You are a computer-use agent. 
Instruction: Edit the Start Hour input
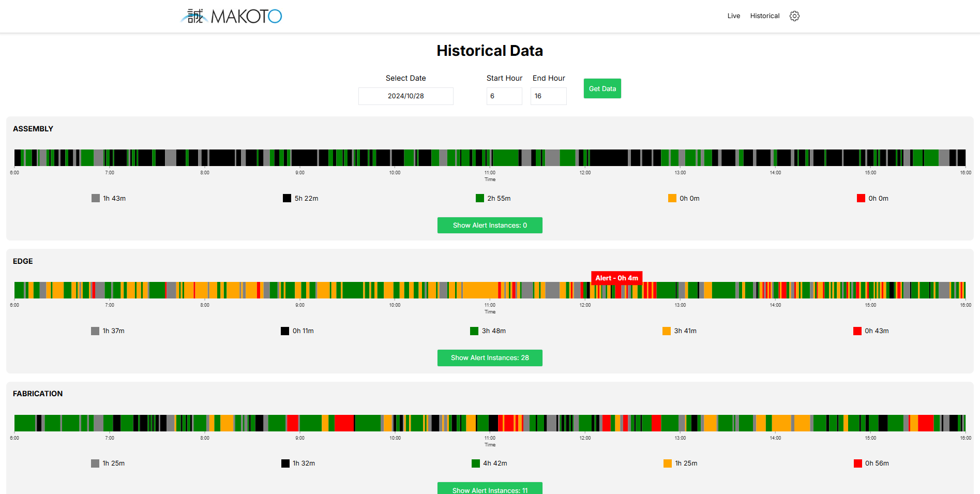click(x=504, y=96)
